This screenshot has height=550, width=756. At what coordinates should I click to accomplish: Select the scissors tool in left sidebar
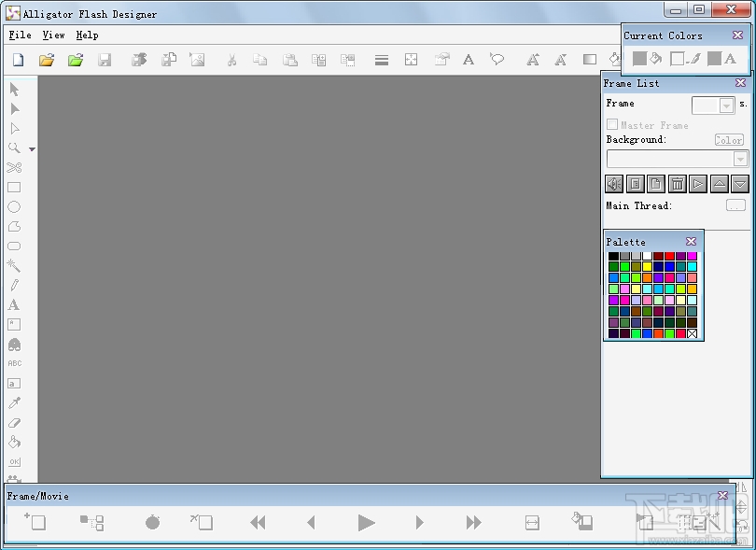pos(14,167)
